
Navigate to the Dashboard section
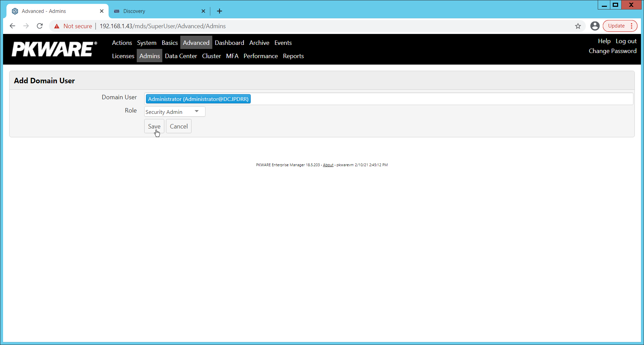click(x=229, y=42)
